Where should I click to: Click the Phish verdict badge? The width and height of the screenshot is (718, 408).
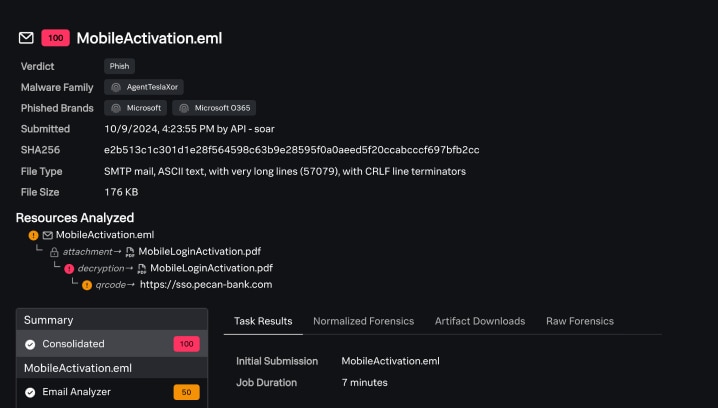click(119, 66)
